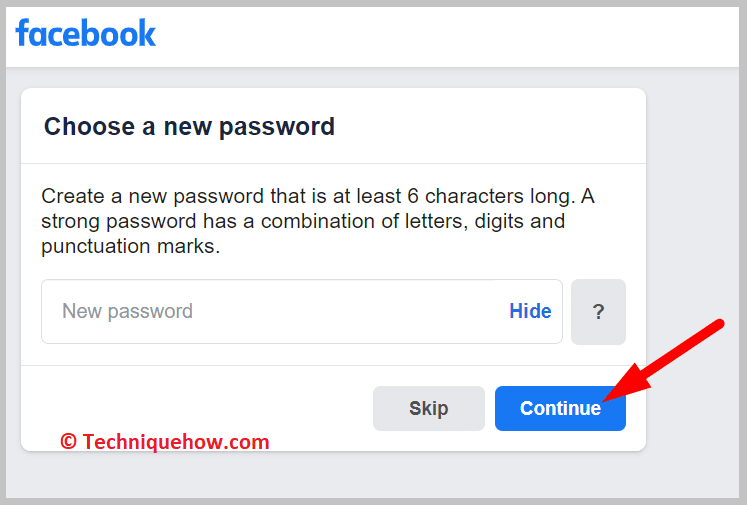Click the facebook logo
This screenshot has width=747, height=505.
point(86,34)
